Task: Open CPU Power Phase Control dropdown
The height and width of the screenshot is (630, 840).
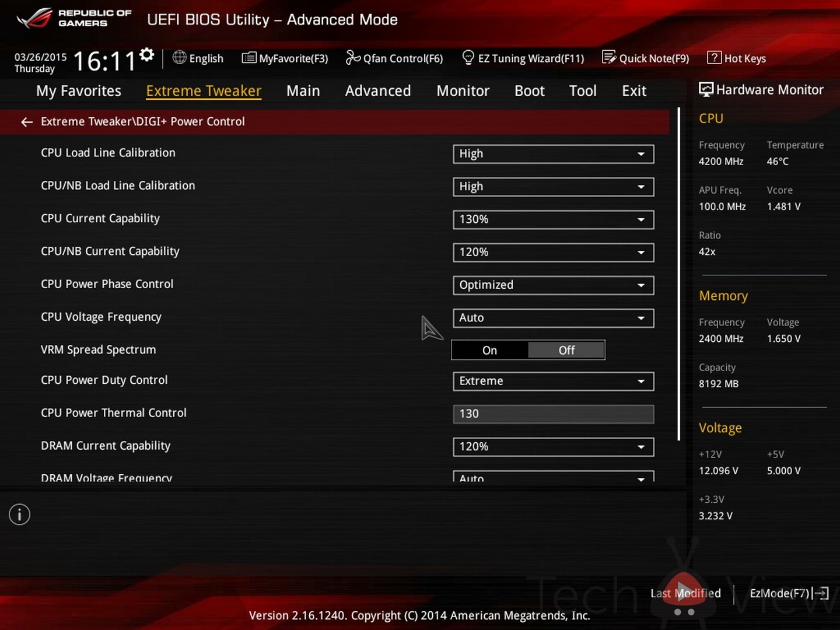Action: click(553, 285)
